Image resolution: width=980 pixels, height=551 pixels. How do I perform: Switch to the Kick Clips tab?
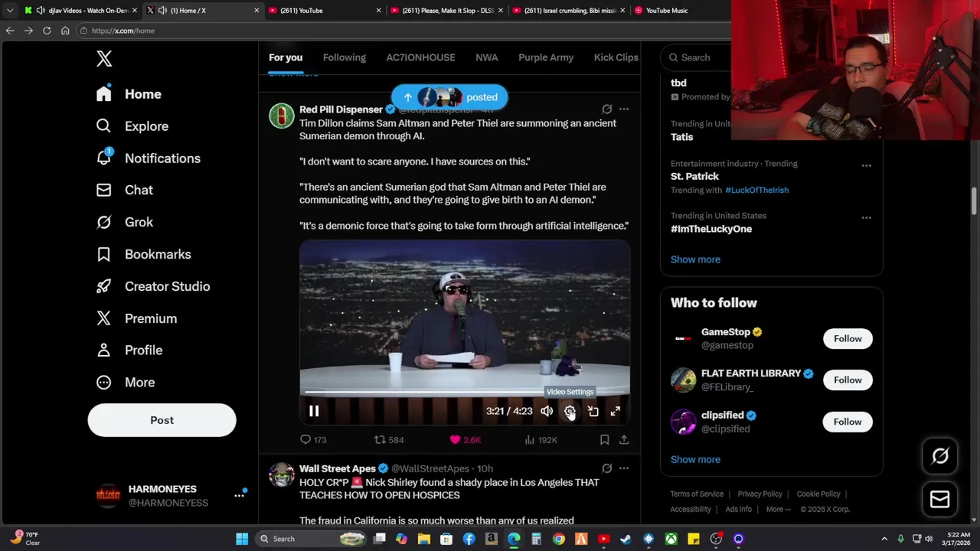coord(616,57)
